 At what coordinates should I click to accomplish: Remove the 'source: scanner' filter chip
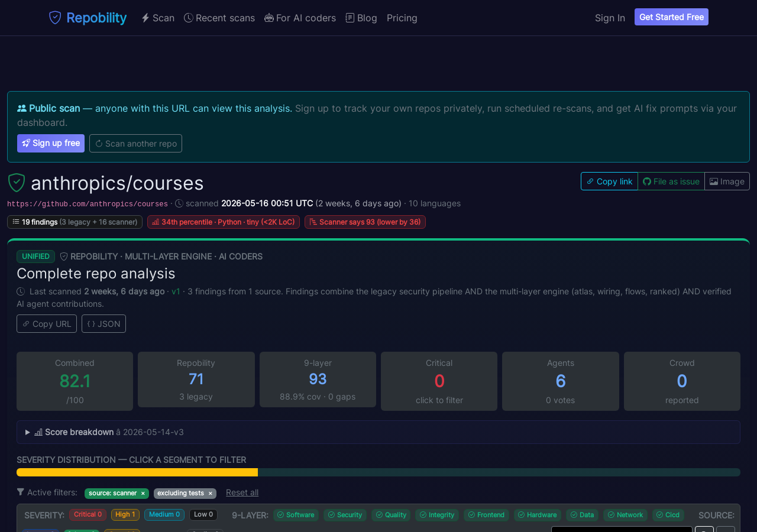click(143, 493)
